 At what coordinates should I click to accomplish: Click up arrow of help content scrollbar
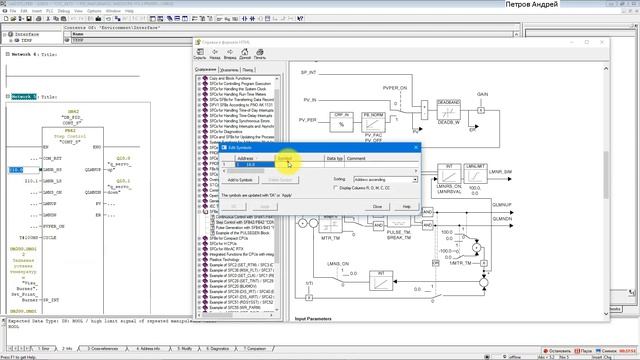tap(606, 68)
